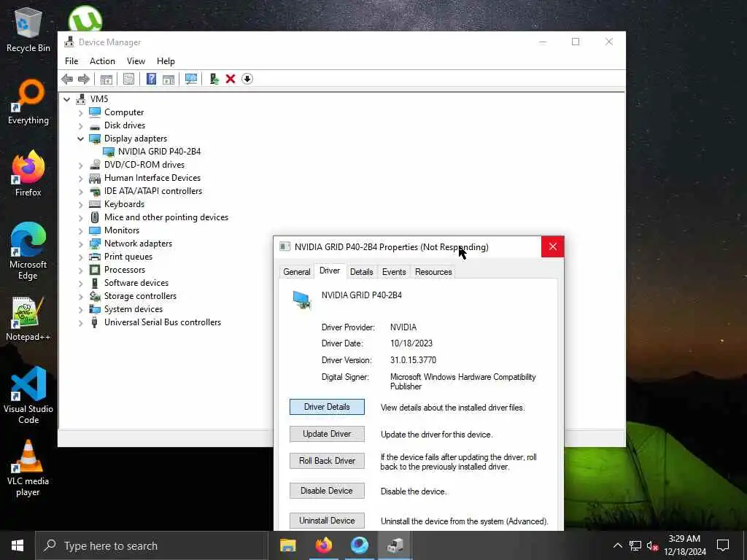Expand the Computer category

coord(80,112)
